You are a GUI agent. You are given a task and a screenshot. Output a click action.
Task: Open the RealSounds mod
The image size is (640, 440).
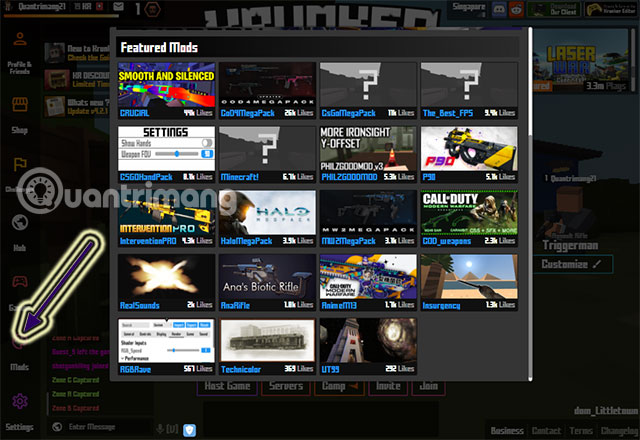(x=167, y=282)
